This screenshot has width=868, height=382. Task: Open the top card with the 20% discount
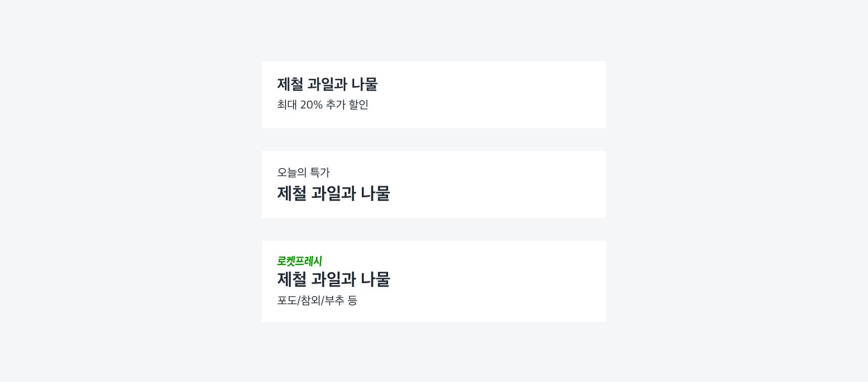click(x=478, y=95)
